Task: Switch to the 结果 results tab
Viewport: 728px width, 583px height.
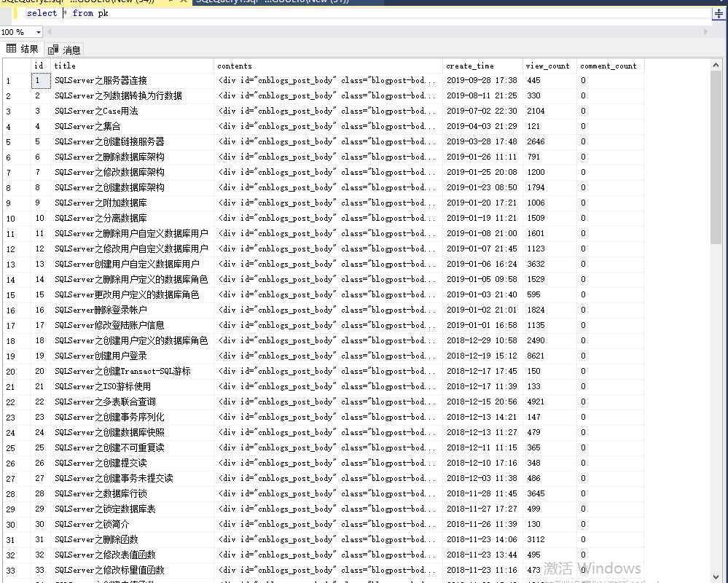Action: (x=23, y=49)
